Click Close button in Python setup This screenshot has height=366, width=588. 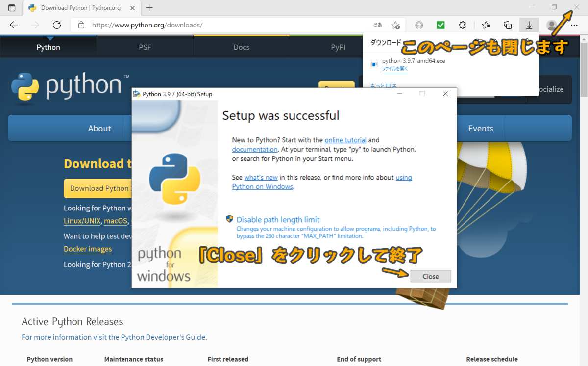click(430, 276)
